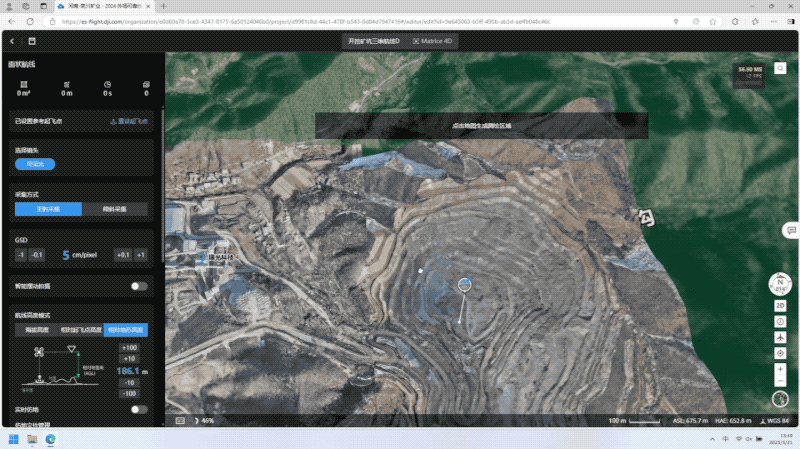This screenshot has height=449, width=800.
Task: Click the 46% indicator in the status bar
Action: (x=204, y=420)
